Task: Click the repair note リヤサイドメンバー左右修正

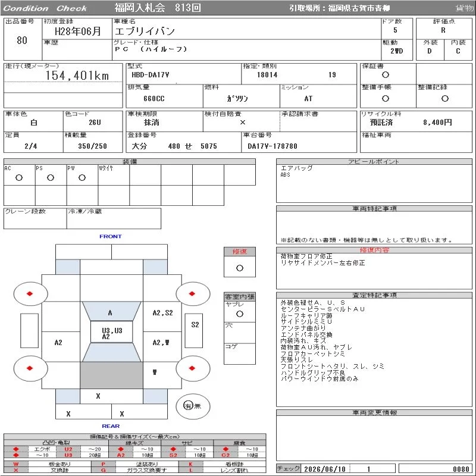Action: pyautogui.click(x=322, y=262)
